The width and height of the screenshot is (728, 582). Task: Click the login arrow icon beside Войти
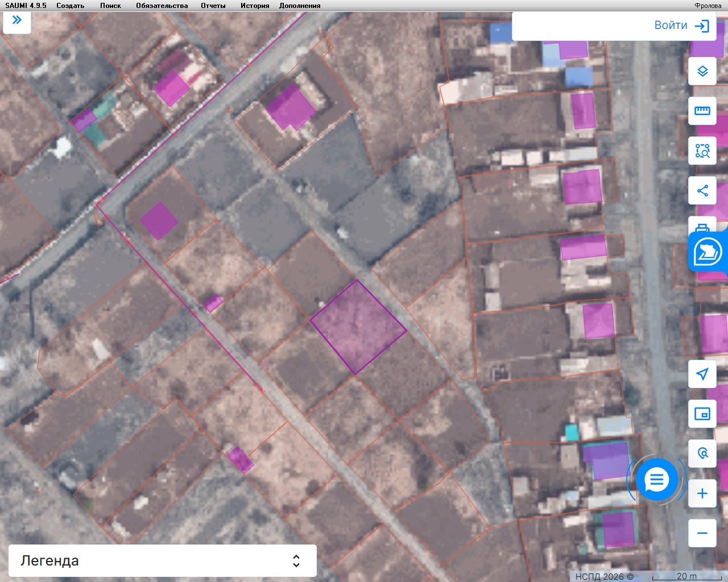coord(702,26)
